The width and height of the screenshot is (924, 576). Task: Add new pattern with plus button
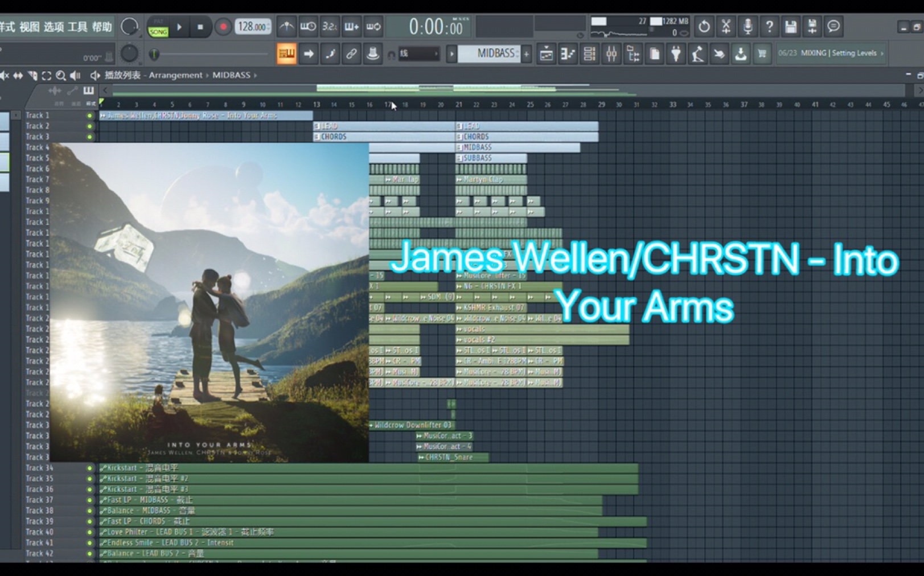527,54
